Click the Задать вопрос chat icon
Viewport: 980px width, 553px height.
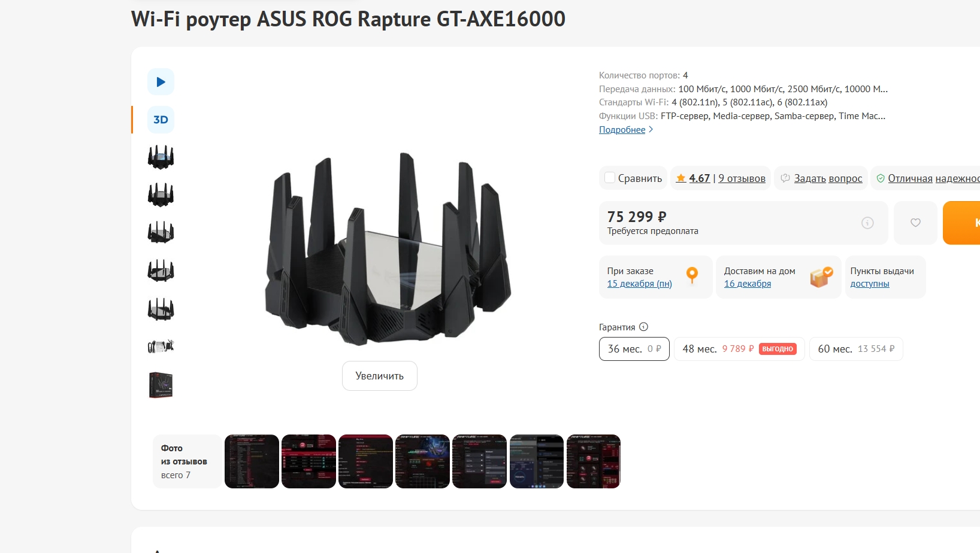(x=785, y=178)
